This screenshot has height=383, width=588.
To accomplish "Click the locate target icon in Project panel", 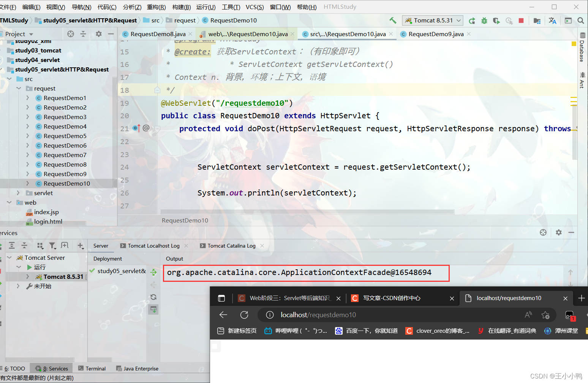I will [71, 34].
